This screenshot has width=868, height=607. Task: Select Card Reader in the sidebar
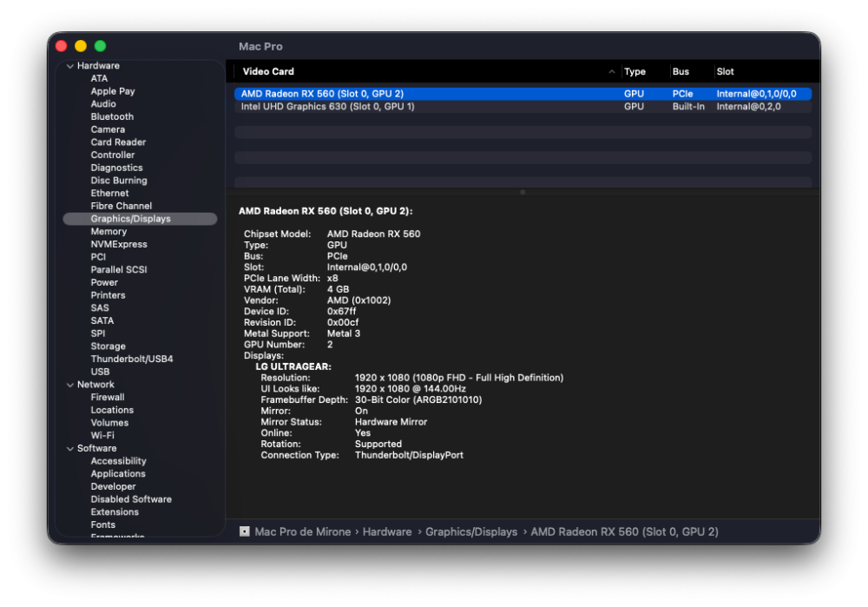[x=118, y=142]
